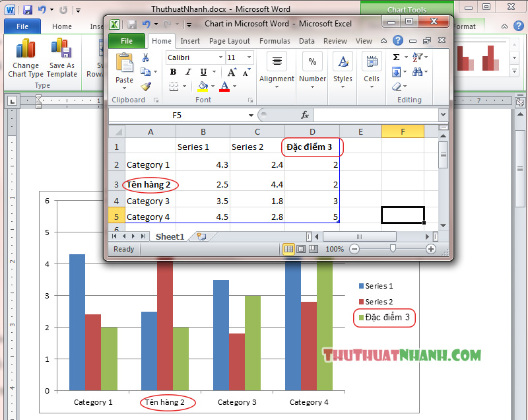Click the tab selector box on Word ruler
528x420 pixels.
tap(13, 100)
